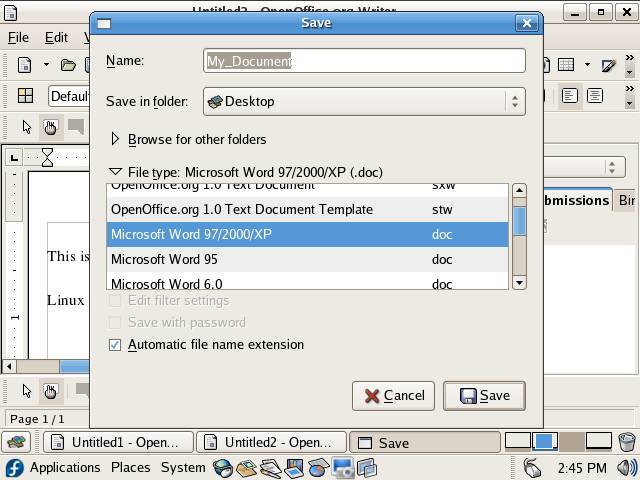Click the hand tool icon in the upper toolbar
This screenshot has height=480, width=640.
coord(50,127)
